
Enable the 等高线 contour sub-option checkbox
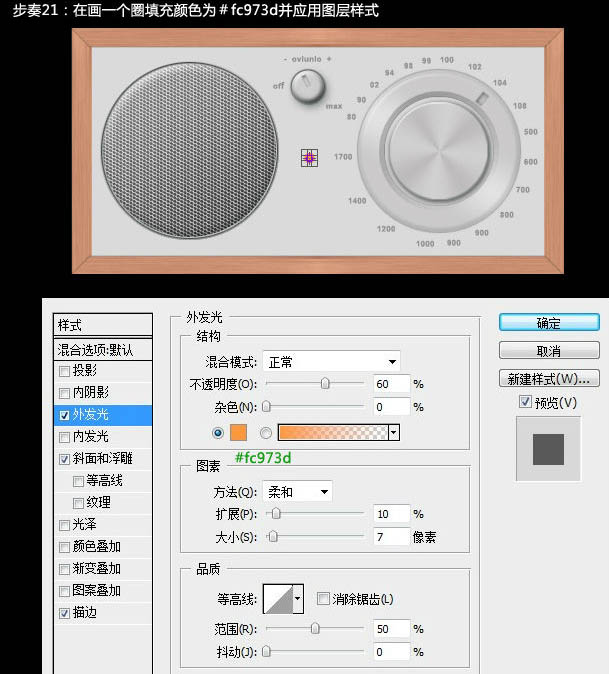pos(78,481)
